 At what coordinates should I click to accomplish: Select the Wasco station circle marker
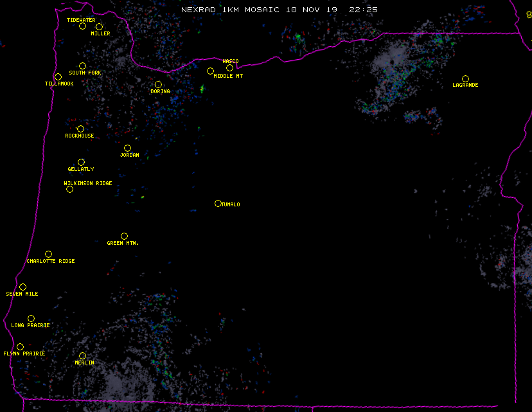point(229,67)
